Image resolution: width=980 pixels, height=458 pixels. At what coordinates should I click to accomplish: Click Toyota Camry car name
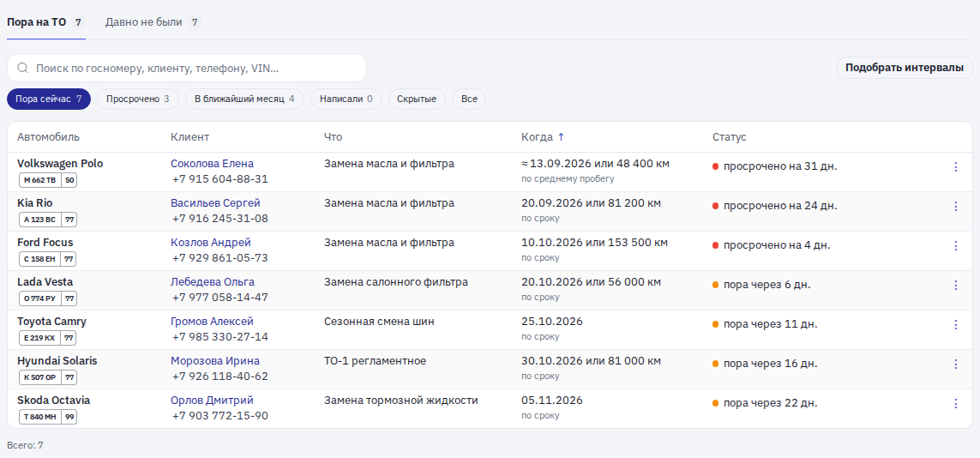pos(52,321)
